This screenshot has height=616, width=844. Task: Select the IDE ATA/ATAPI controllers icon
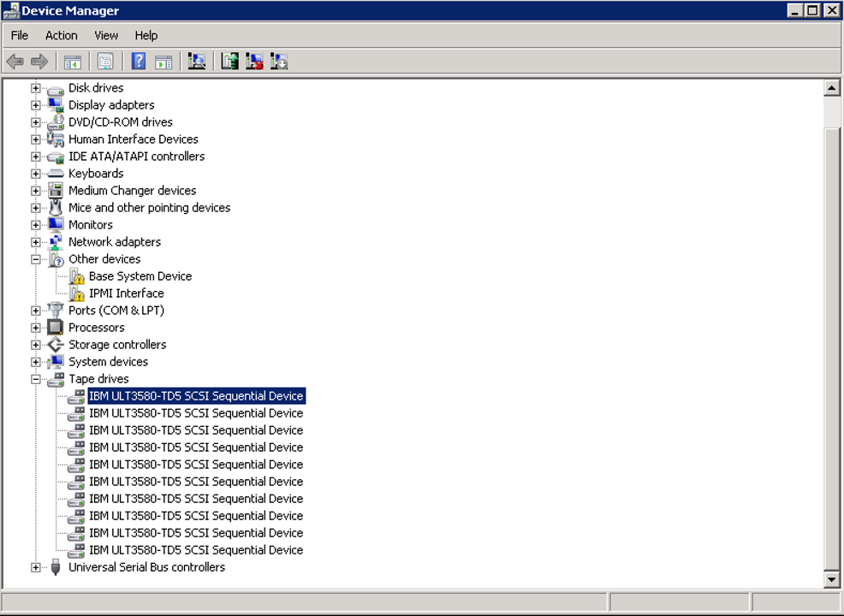(56, 157)
